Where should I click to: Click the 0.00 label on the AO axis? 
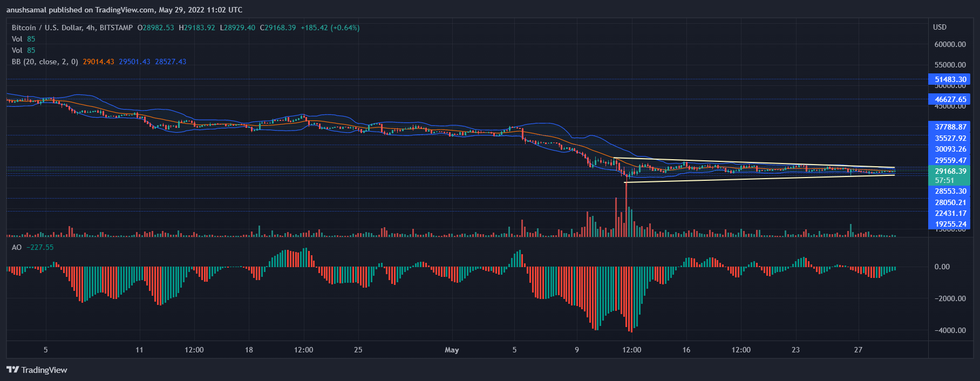click(x=942, y=267)
